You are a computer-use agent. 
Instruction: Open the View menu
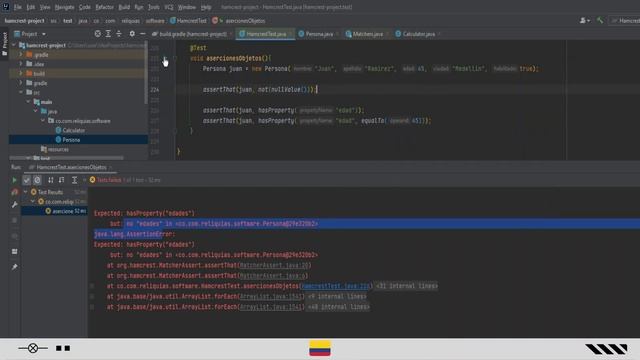[45, 7]
